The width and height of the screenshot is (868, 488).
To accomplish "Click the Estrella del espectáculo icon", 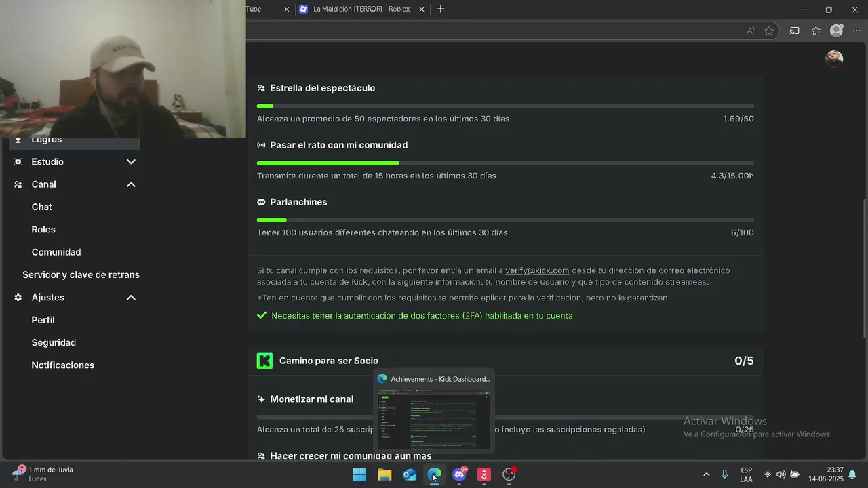I will point(261,88).
